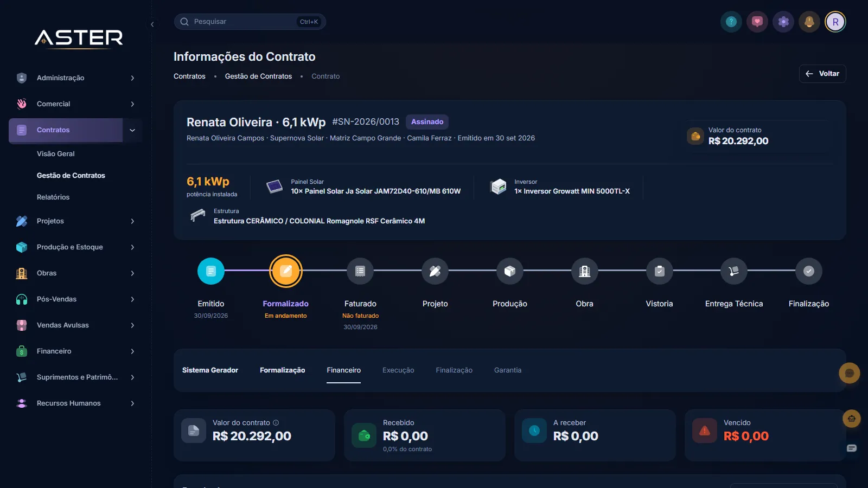Open the notifications bell icon
The width and height of the screenshot is (868, 488).
pyautogui.click(x=809, y=22)
